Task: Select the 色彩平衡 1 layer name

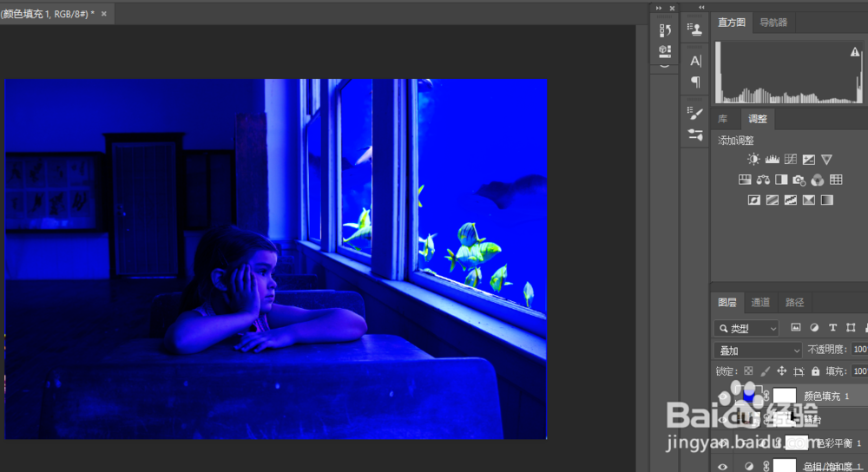Action: click(x=838, y=443)
